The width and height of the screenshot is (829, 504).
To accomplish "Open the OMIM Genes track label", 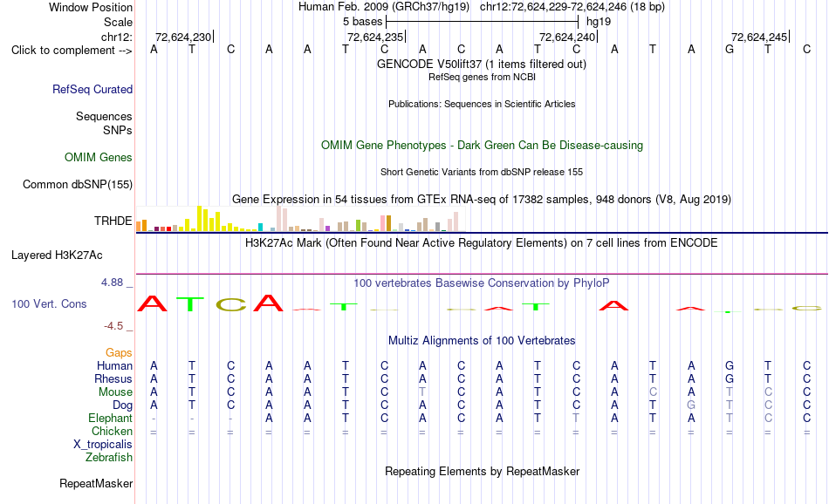I will point(99,158).
